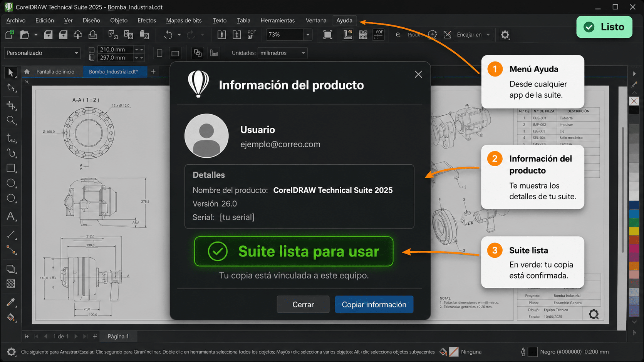Choose the no-color X swatch in palette
The width and height of the screenshot is (644, 362).
pyautogui.click(x=634, y=101)
